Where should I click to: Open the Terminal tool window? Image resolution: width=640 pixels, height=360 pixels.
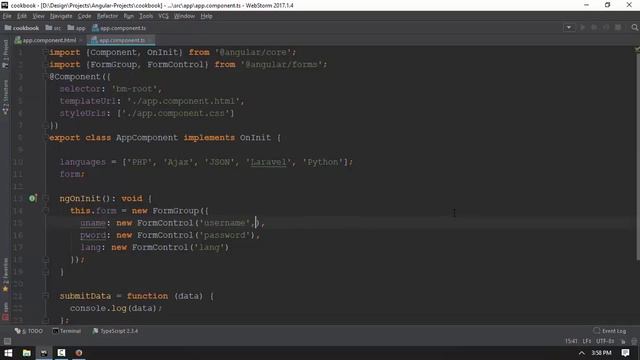(67, 331)
